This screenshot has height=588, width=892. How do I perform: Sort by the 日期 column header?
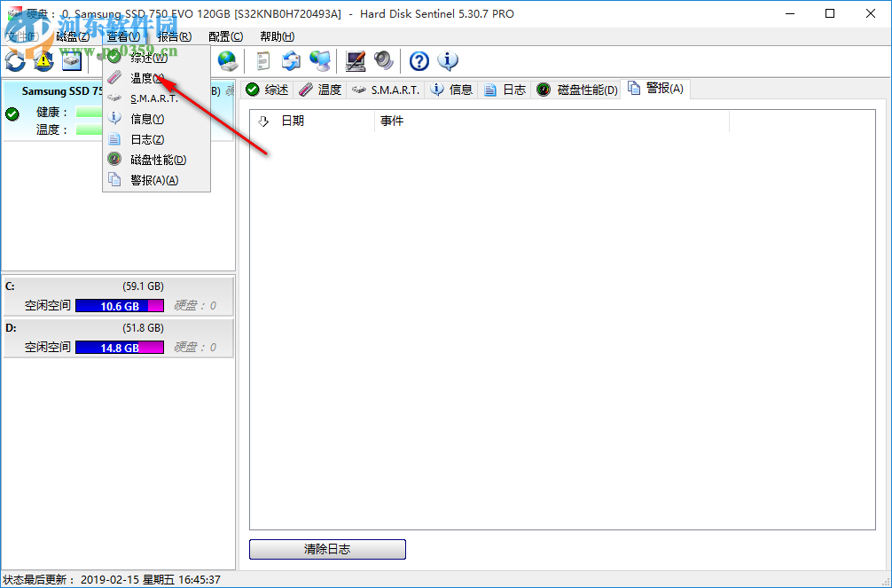(312, 121)
